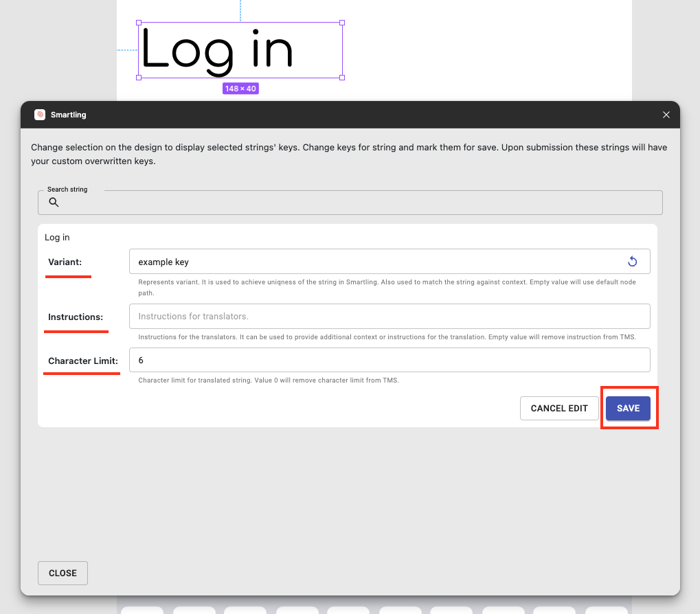
Task: Click into Instructions for translators field
Action: tap(389, 317)
